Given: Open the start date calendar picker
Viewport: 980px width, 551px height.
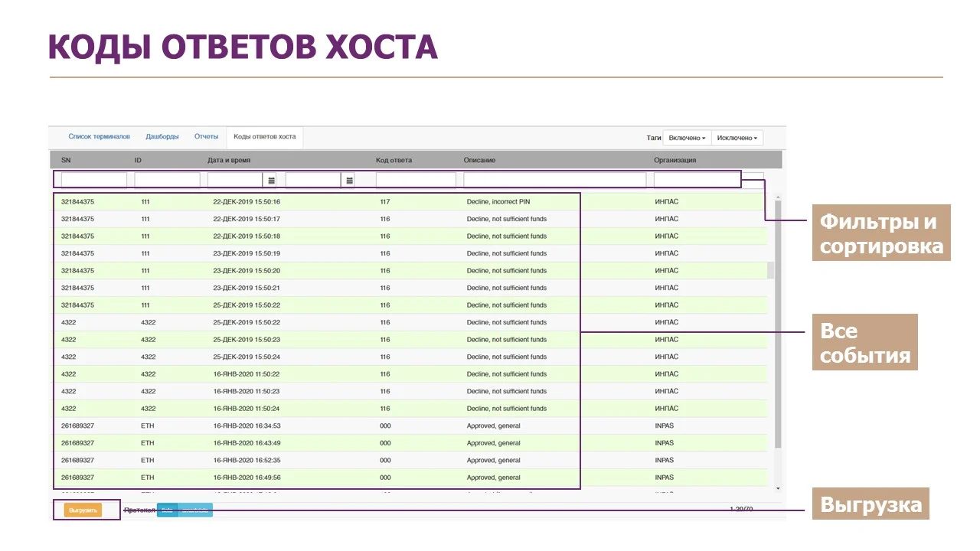Looking at the screenshot, I should [270, 180].
